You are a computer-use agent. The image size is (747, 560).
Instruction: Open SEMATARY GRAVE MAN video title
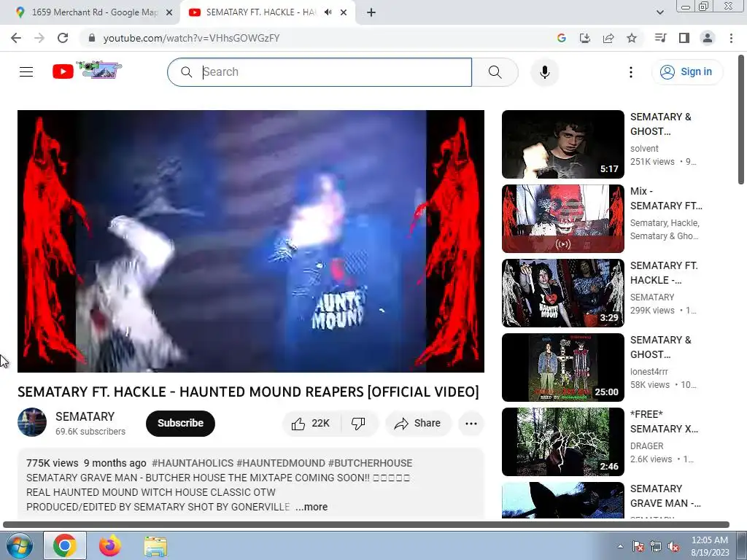(665, 496)
